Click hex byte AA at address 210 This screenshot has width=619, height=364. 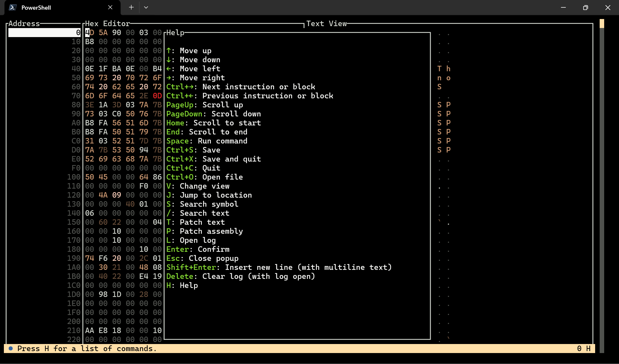pyautogui.click(x=90, y=330)
